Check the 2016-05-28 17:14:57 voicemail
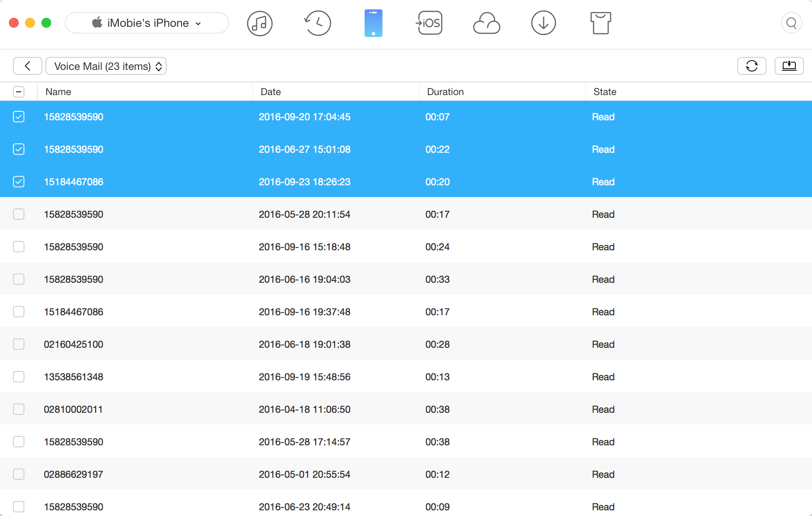812x516 pixels. pyautogui.click(x=19, y=442)
